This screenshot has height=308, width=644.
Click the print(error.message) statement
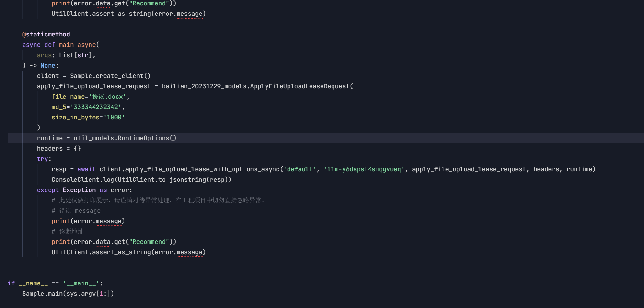tap(88, 221)
